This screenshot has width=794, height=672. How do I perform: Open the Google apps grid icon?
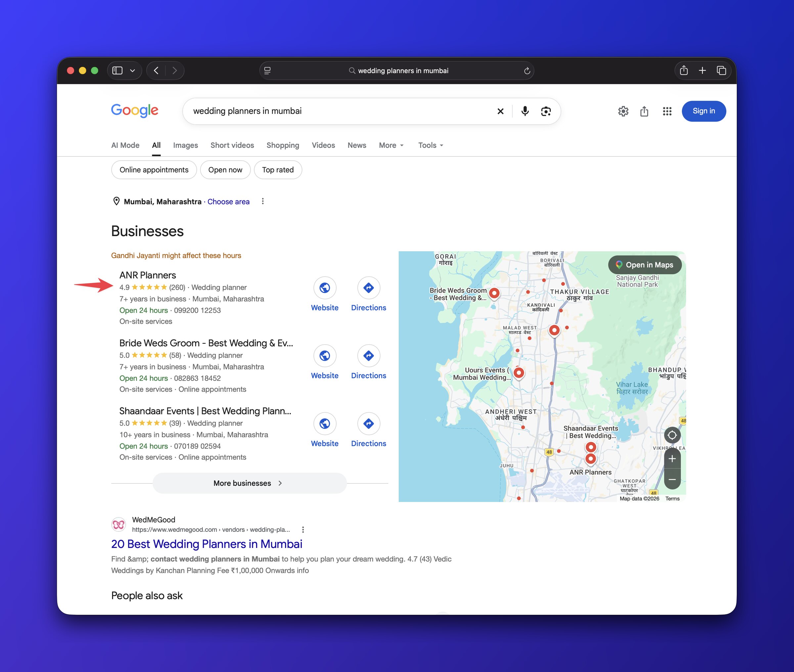pos(667,111)
